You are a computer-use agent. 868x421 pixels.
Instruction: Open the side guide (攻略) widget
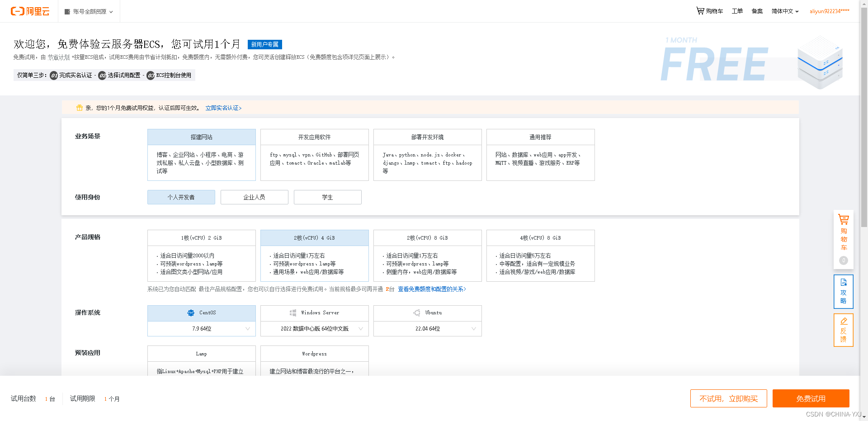tap(844, 292)
